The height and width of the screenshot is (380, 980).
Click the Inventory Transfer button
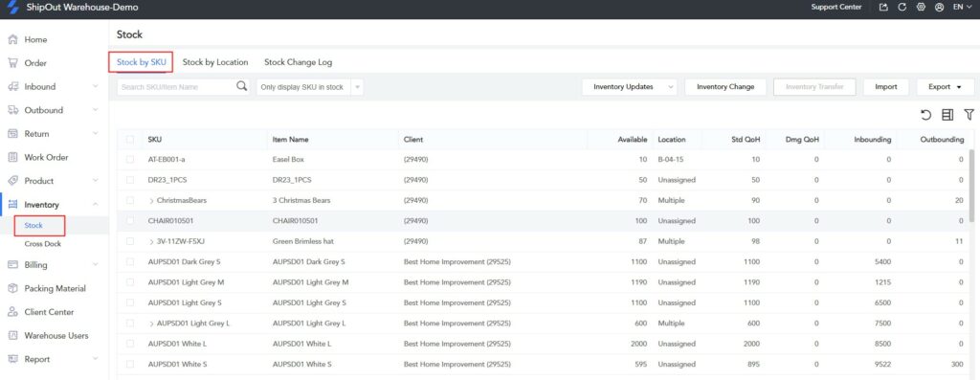click(x=814, y=87)
